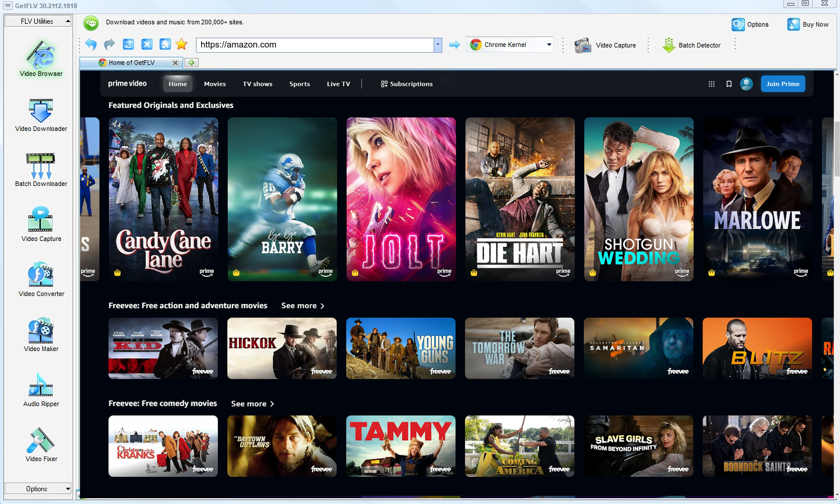The image size is (840, 504).
Task: Open Live TV section
Action: (339, 84)
